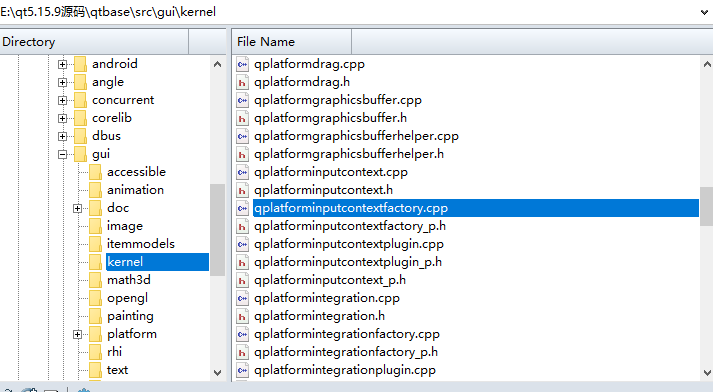
Task: Click the header icon of qplatformintegration.h
Action: 242,316
